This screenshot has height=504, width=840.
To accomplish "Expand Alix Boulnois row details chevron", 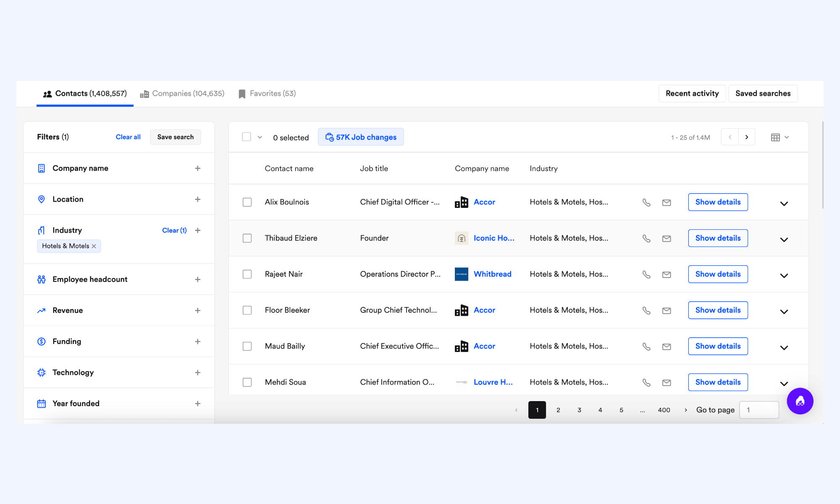I will click(x=784, y=204).
